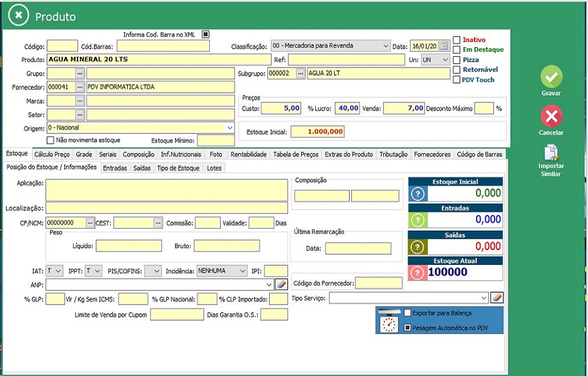Image resolution: width=588 pixels, height=376 pixels.
Task: Select the Código de Barras tab
Action: 479,154
